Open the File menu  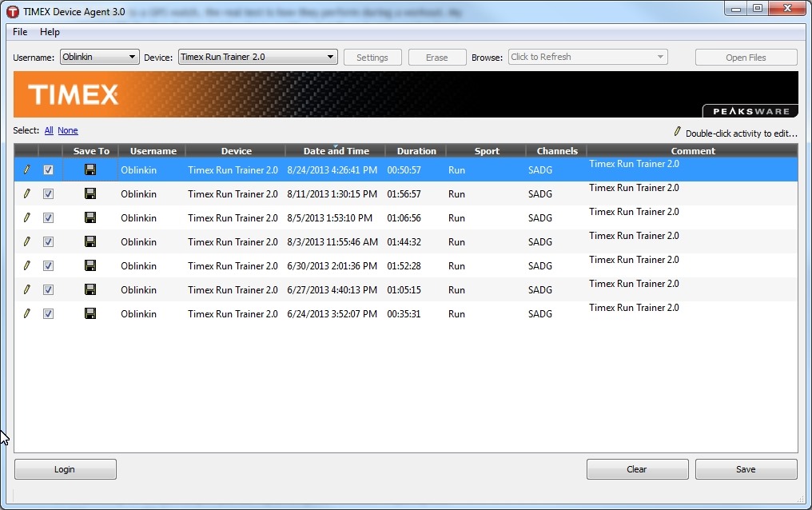(20, 32)
